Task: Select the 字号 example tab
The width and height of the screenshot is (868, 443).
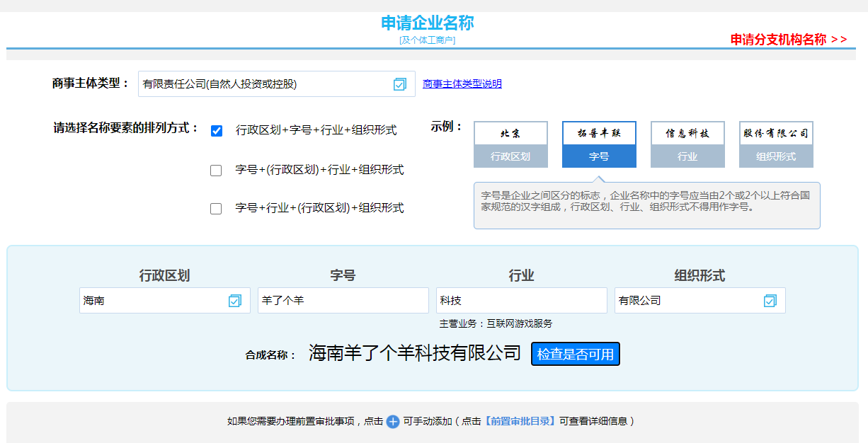Action: (x=599, y=144)
